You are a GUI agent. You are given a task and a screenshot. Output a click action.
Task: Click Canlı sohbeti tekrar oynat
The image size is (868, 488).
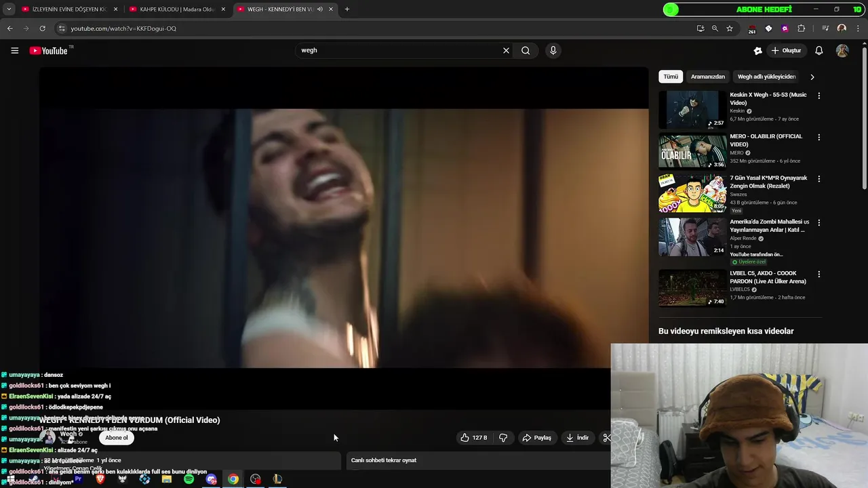click(384, 460)
